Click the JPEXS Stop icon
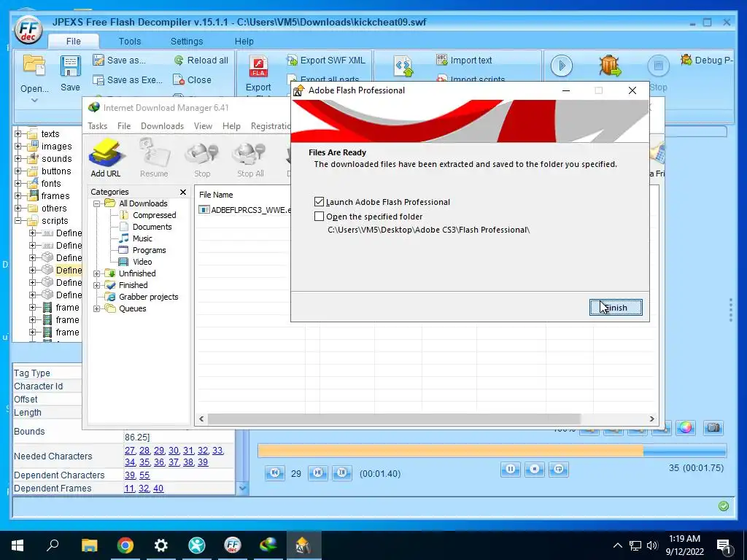Image resolution: width=747 pixels, height=560 pixels. tap(659, 66)
